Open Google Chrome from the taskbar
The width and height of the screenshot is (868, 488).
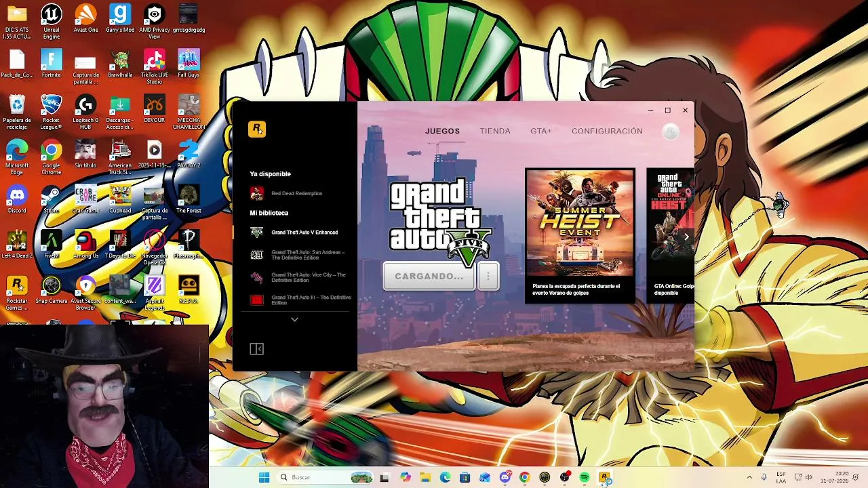click(x=525, y=477)
